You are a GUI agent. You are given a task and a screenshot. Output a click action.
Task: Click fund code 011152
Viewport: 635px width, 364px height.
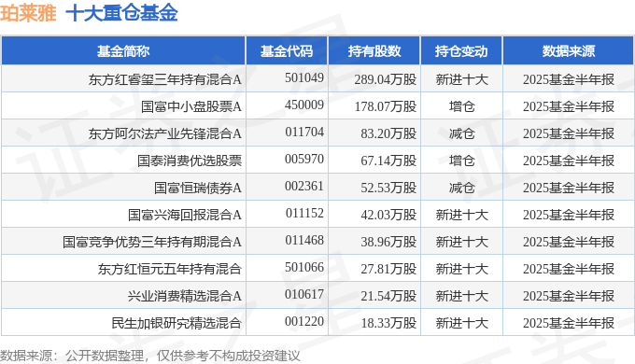click(304, 214)
